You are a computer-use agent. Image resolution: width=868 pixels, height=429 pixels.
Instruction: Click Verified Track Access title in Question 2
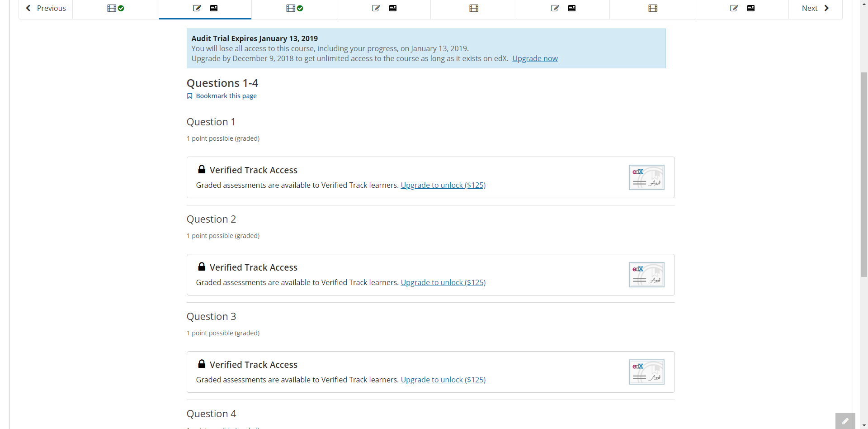point(254,267)
